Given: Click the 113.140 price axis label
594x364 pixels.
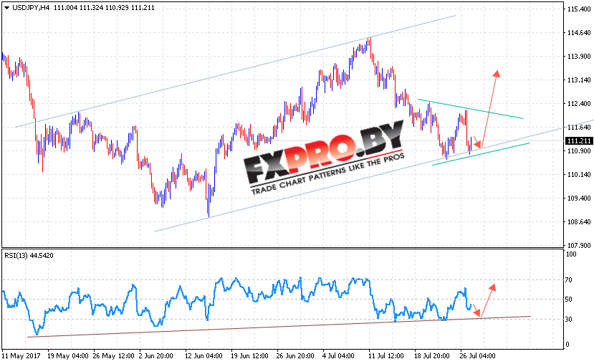Looking at the screenshot, I should pyautogui.click(x=578, y=80).
